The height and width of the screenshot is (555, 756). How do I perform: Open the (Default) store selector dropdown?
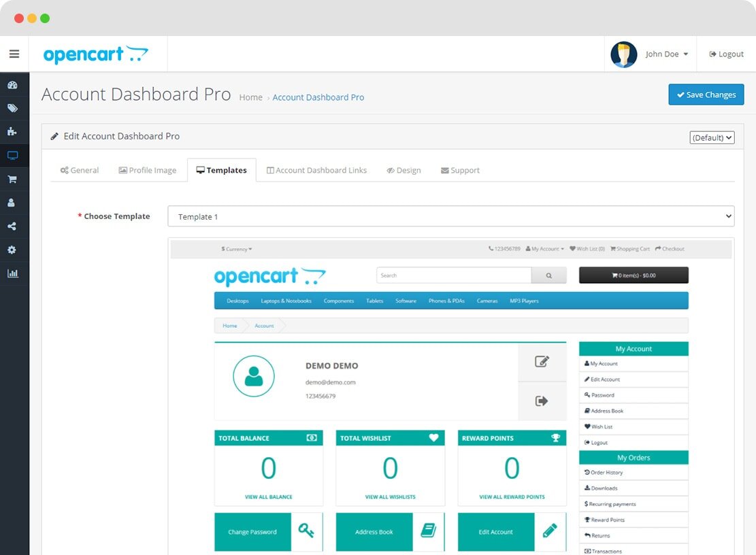(712, 137)
